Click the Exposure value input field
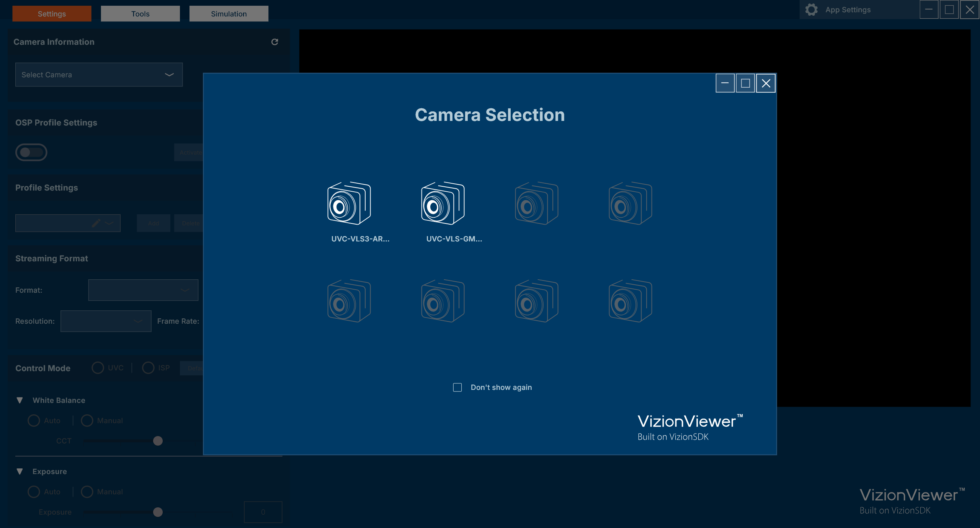The height and width of the screenshot is (528, 980). (x=263, y=512)
